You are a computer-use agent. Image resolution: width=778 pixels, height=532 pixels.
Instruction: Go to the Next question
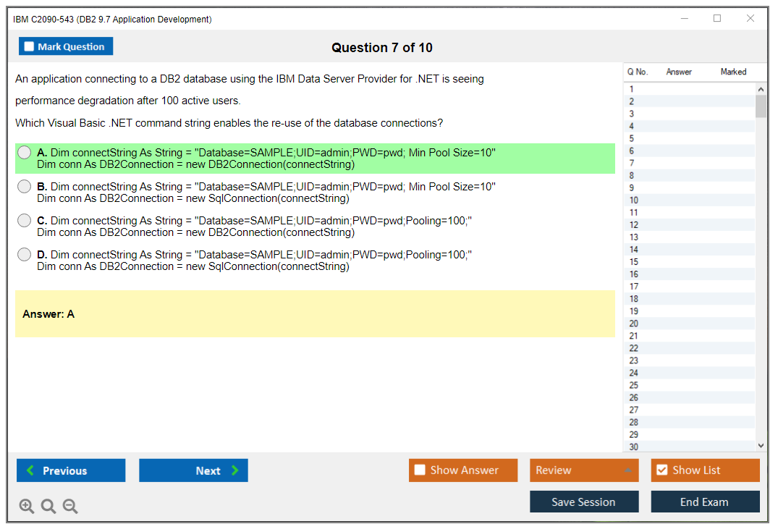pyautogui.click(x=193, y=470)
